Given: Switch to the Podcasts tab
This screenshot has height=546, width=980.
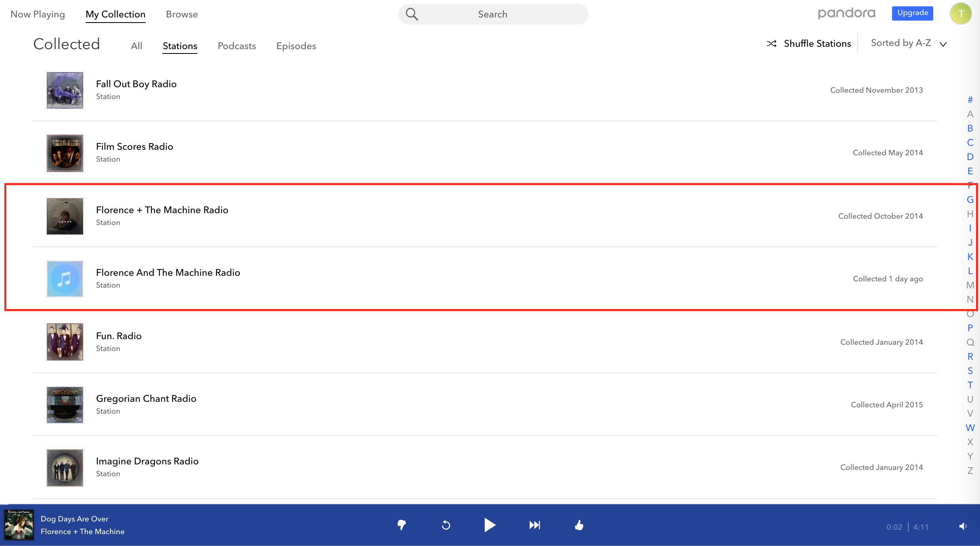Looking at the screenshot, I should [x=236, y=46].
